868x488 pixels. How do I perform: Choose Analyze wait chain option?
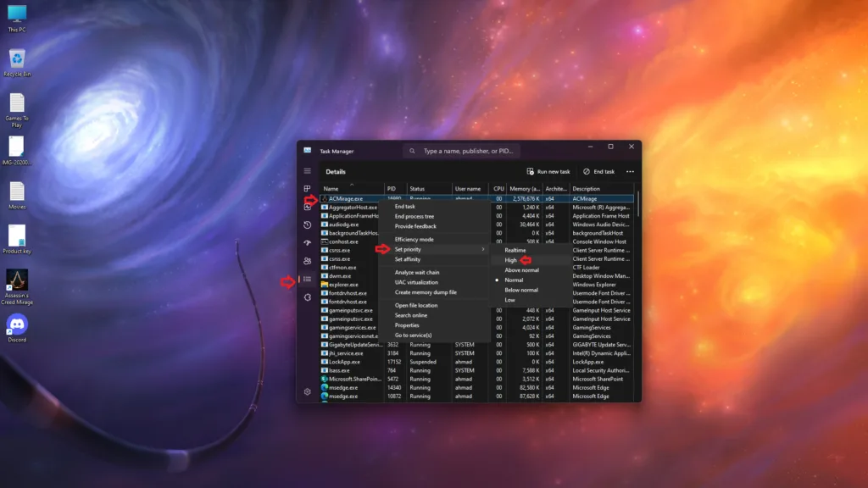(x=435, y=272)
